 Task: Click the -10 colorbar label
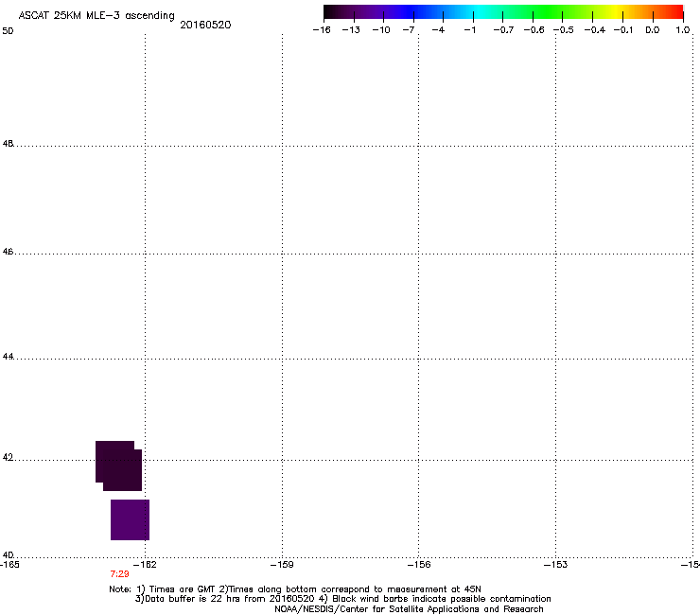point(381,30)
